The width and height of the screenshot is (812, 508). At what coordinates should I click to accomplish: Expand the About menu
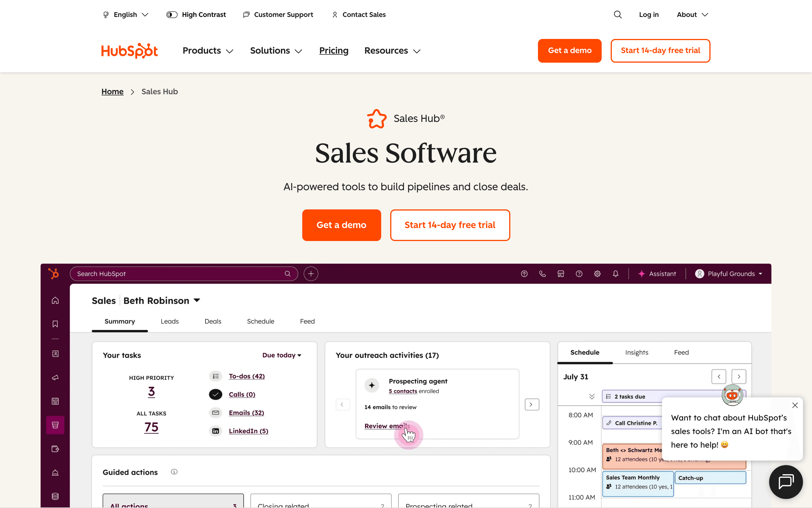click(x=692, y=14)
